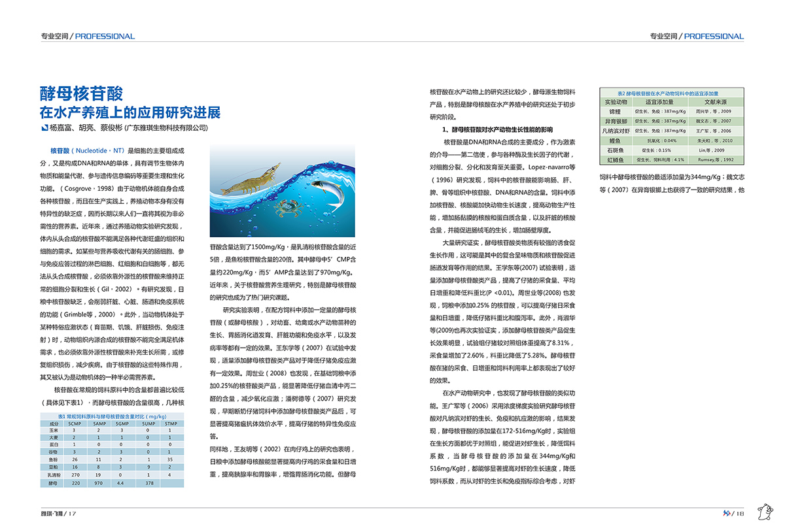Click the 文献来源 column header in Table 2
The image size is (785, 532).
(714, 102)
